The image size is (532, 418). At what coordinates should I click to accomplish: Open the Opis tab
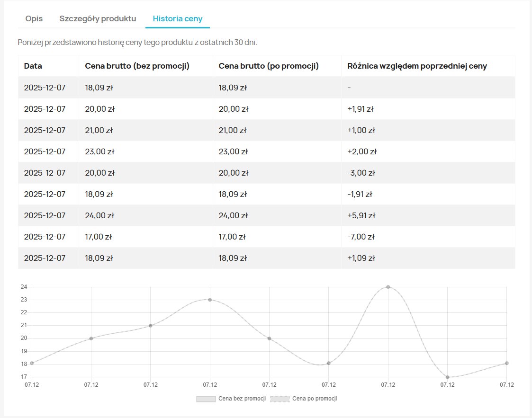pyautogui.click(x=34, y=19)
